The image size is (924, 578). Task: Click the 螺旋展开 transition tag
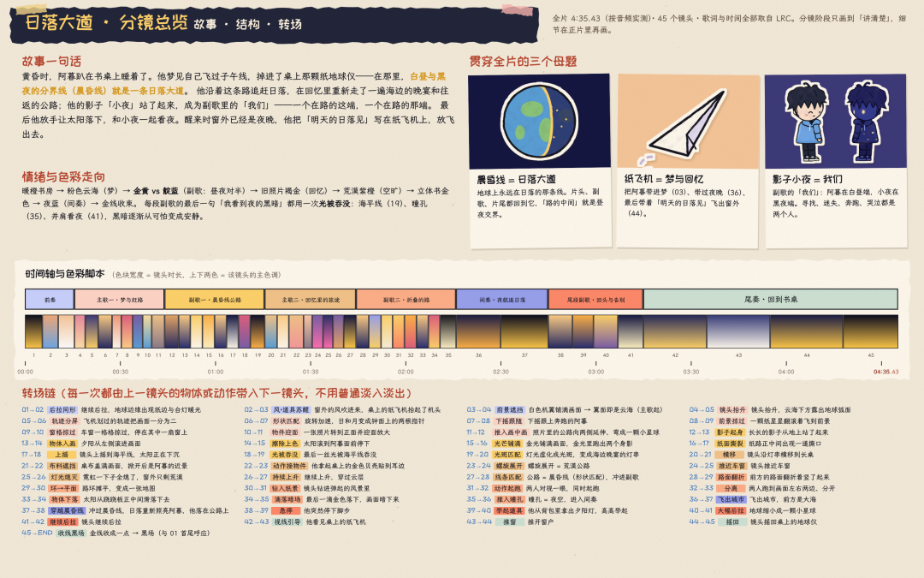pos(509,466)
